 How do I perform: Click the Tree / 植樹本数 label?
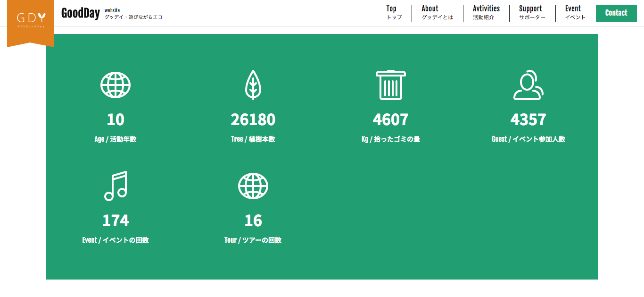point(253,139)
